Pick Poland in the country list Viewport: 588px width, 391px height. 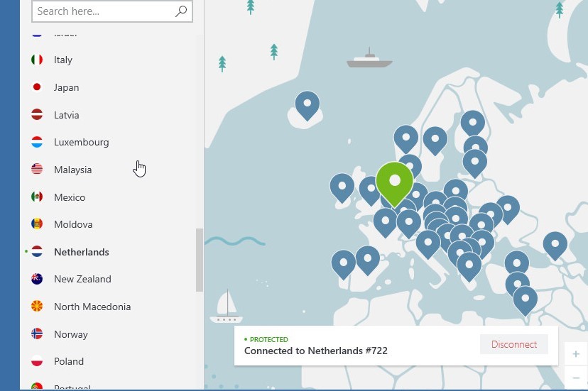tap(69, 361)
